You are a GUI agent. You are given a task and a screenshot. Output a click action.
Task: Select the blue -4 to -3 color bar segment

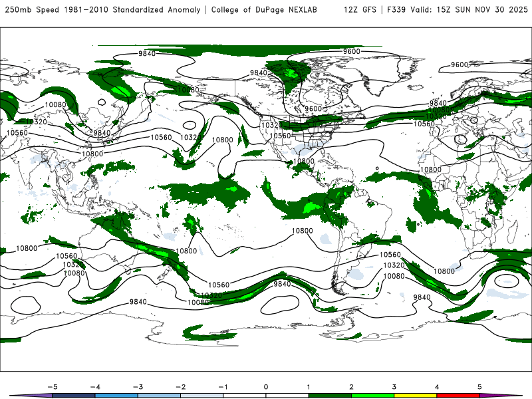[116, 396]
